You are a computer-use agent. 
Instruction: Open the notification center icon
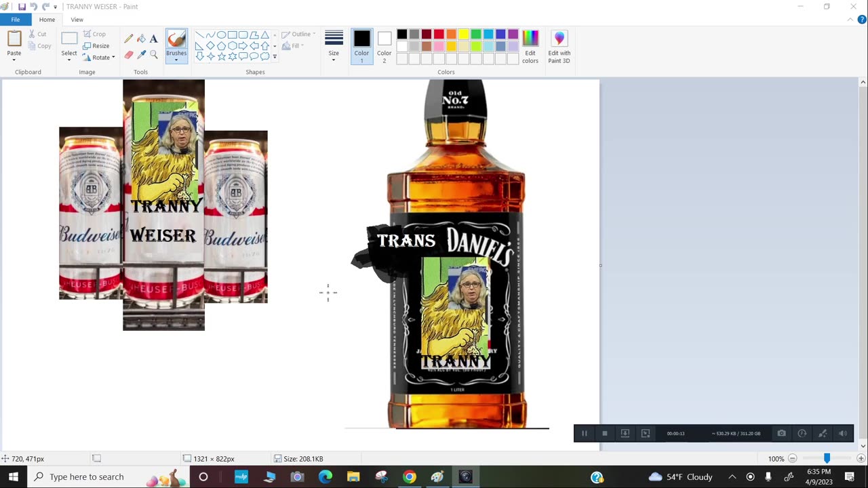(850, 477)
